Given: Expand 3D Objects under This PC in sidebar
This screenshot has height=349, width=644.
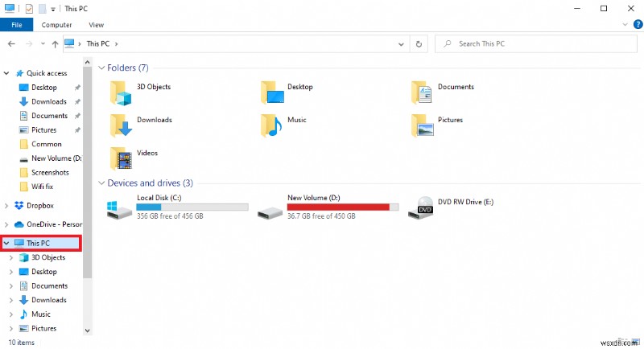Looking at the screenshot, I should coord(11,257).
